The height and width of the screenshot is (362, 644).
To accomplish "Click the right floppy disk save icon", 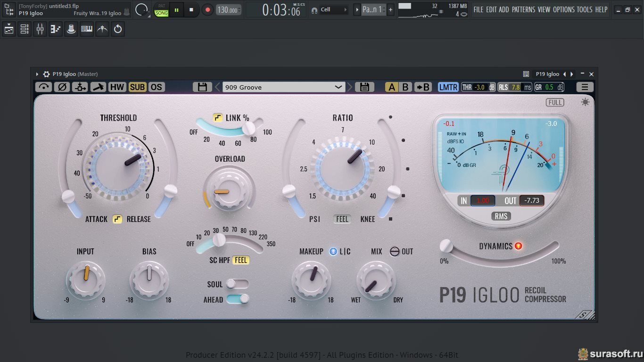I will (x=364, y=87).
